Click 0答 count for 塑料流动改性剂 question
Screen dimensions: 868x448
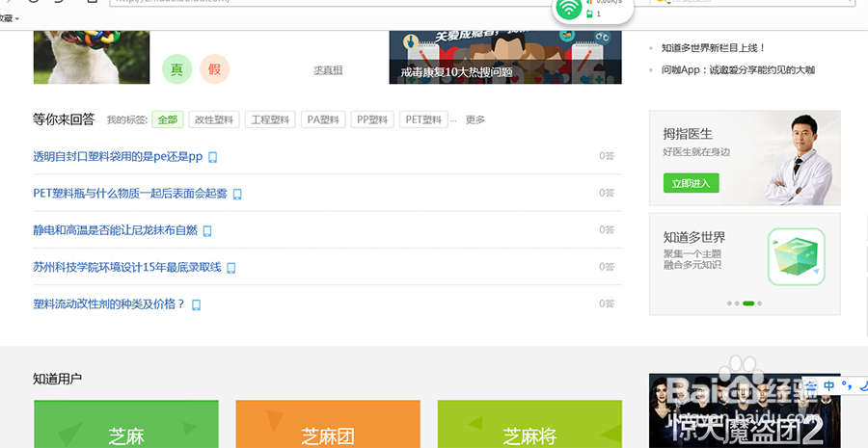(607, 303)
